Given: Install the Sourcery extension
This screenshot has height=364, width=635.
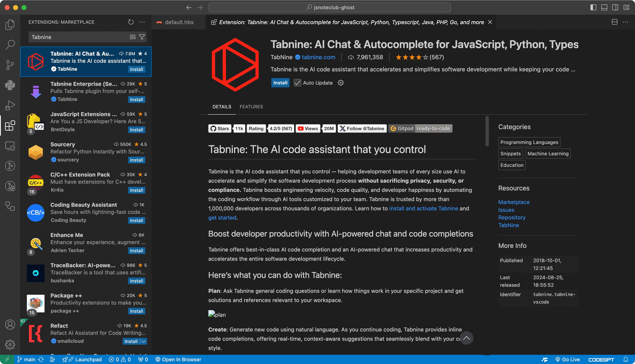Looking at the screenshot, I should coord(136,160).
